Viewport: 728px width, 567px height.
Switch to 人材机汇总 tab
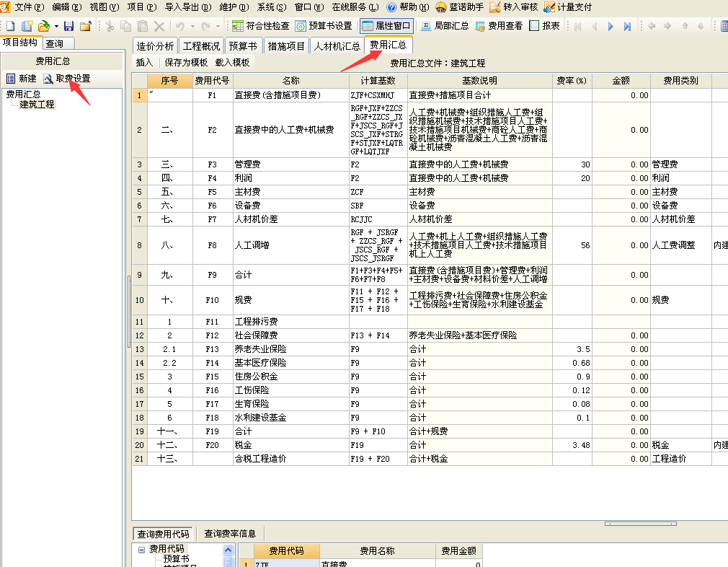coord(337,46)
